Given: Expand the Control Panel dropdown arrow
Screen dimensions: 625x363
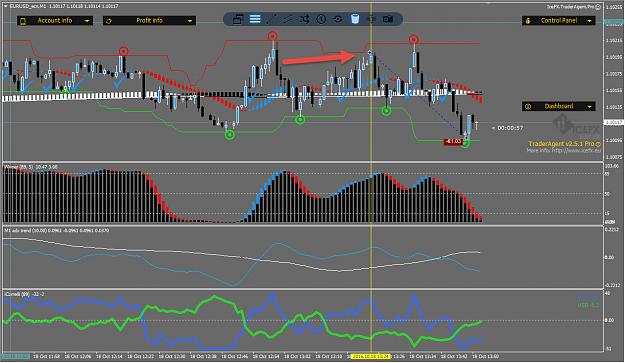Looking at the screenshot, I should [589, 21].
